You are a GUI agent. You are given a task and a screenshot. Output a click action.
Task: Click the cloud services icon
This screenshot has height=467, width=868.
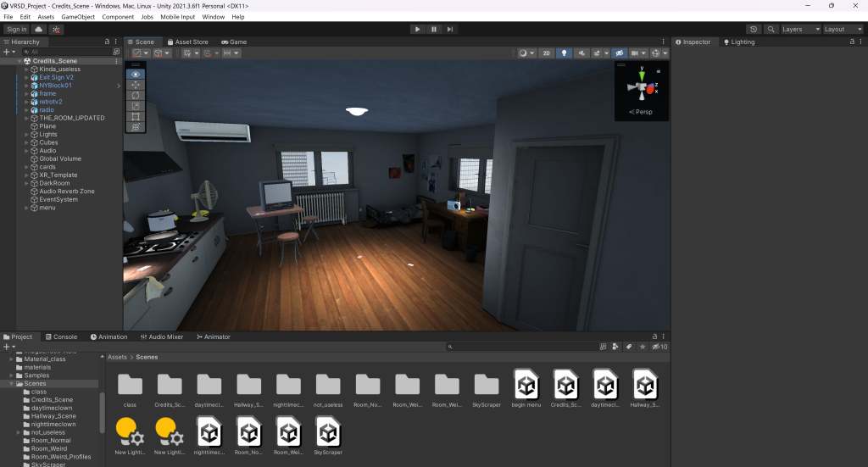(x=39, y=30)
